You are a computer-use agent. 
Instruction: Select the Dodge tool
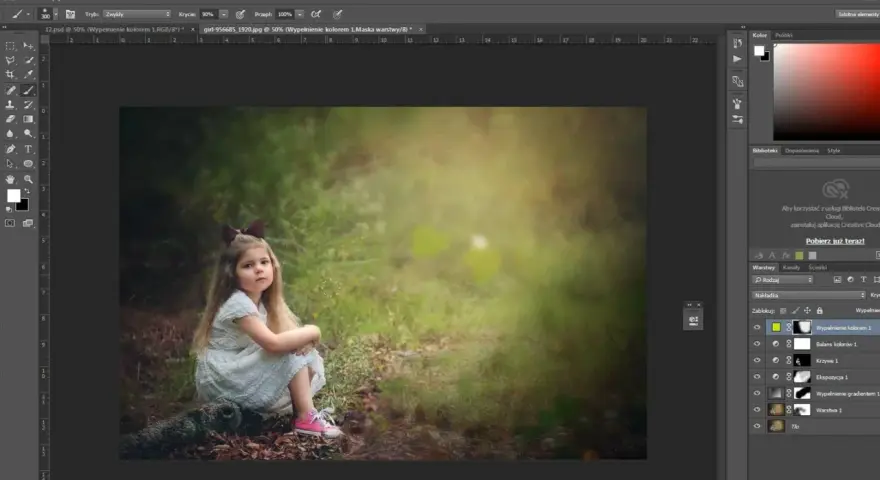[x=28, y=134]
